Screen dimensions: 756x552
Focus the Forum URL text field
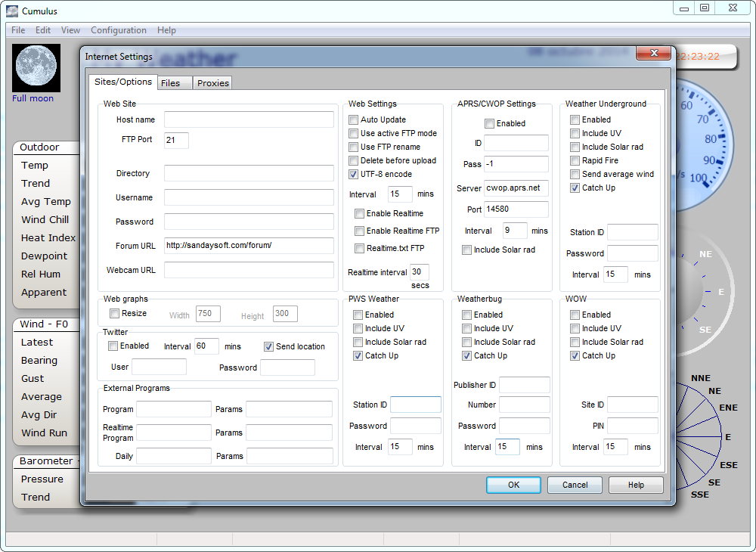[x=249, y=246]
